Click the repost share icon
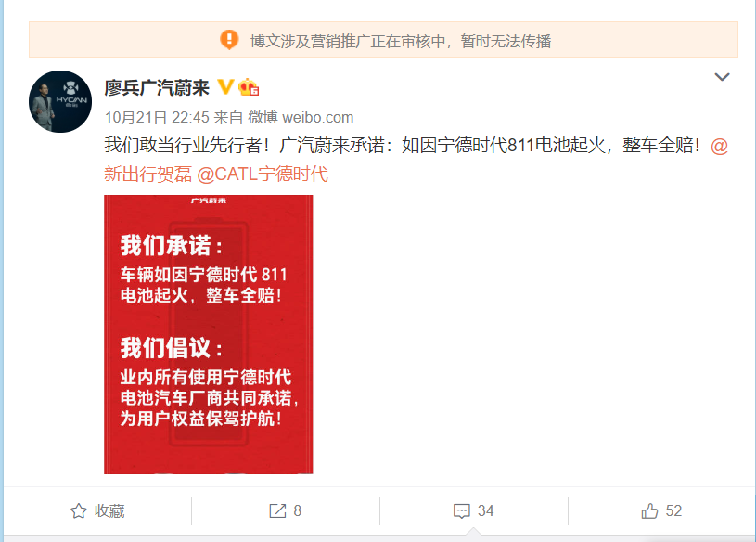756x542 pixels. click(x=277, y=510)
